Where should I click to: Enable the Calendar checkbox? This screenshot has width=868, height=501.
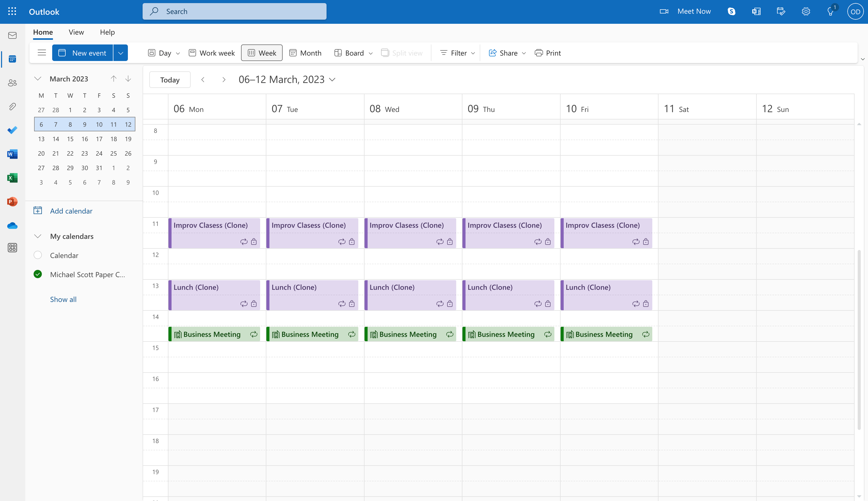37,255
